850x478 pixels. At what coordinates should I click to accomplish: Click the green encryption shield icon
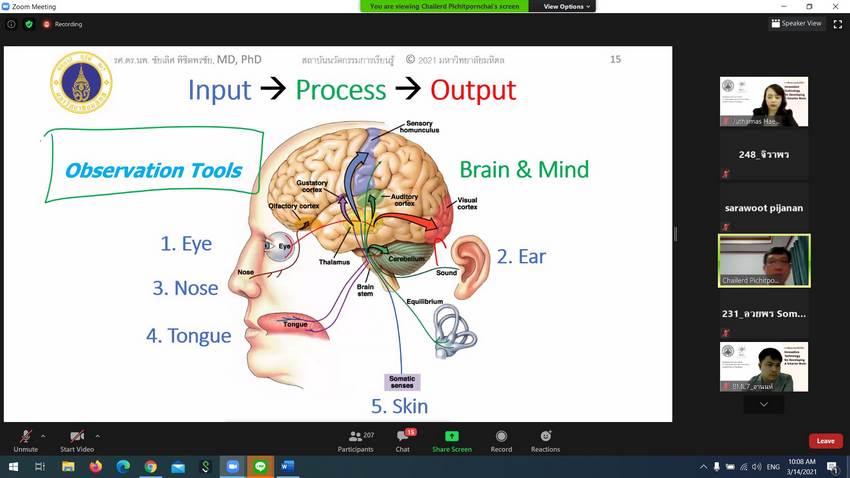click(28, 23)
